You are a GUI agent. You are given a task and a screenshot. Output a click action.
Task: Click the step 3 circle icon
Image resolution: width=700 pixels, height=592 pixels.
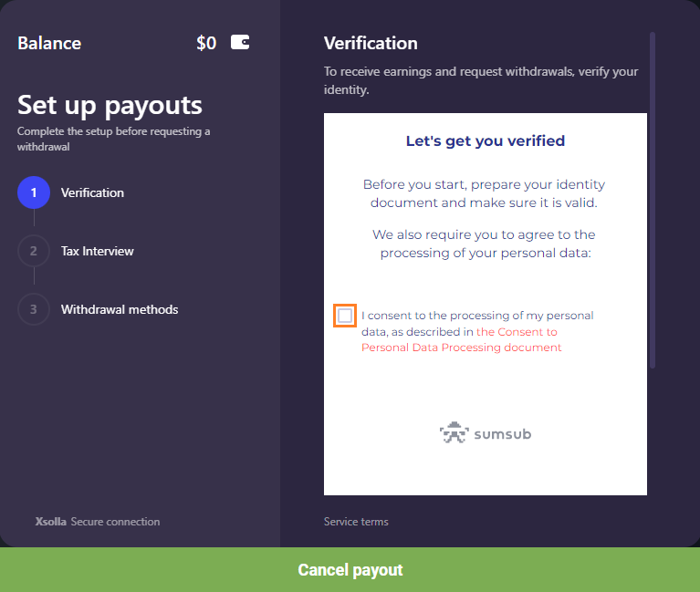coord(34,309)
